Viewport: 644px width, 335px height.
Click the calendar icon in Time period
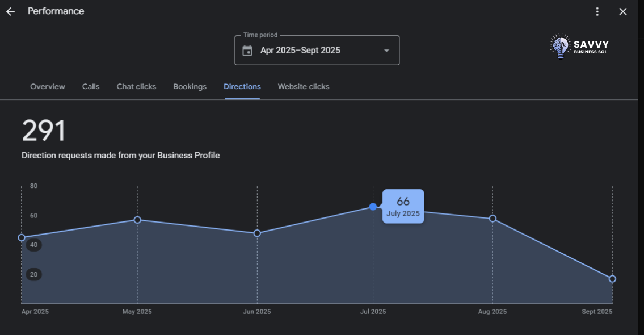click(247, 51)
